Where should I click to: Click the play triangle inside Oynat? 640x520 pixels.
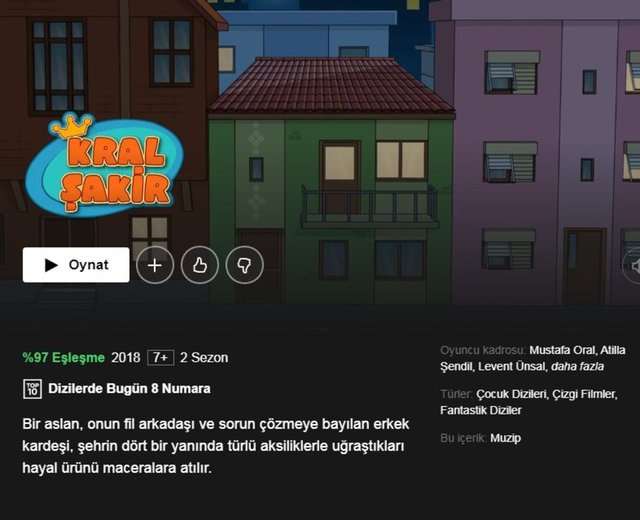click(51, 265)
